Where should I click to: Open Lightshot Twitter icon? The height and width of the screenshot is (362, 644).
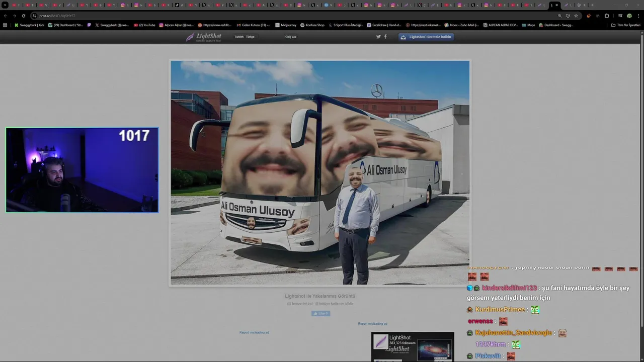click(x=378, y=36)
